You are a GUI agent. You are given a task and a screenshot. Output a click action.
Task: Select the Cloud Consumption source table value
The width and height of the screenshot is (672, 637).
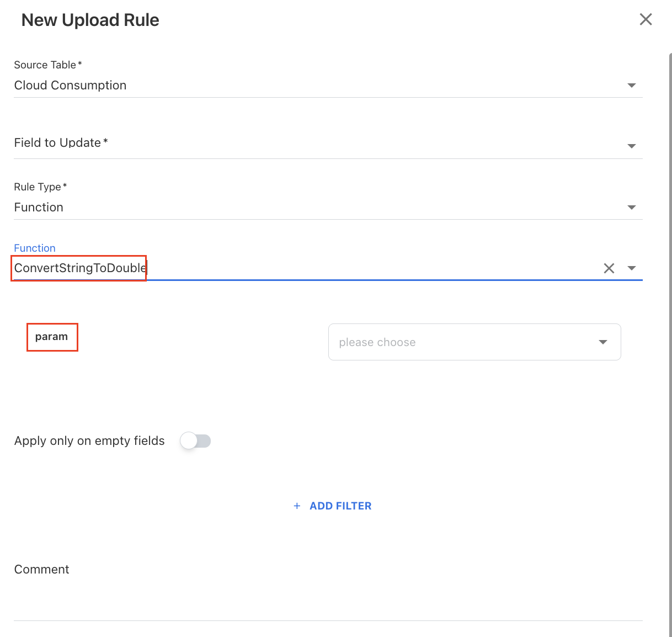click(x=71, y=86)
